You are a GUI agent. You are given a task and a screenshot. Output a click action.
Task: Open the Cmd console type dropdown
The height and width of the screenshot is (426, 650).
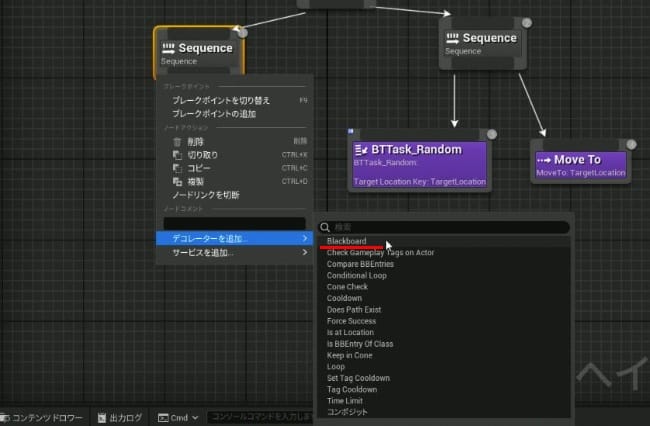click(x=178, y=418)
